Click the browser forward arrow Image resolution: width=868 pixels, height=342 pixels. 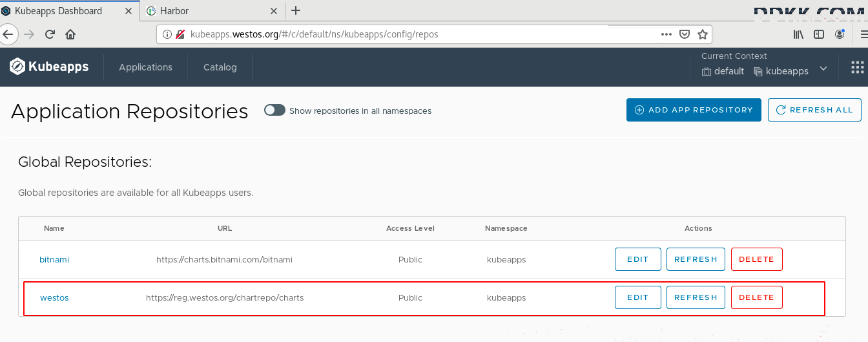[x=28, y=34]
